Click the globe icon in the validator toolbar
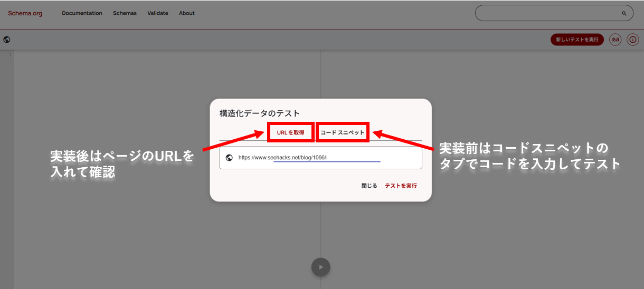644x289 pixels. click(x=7, y=40)
